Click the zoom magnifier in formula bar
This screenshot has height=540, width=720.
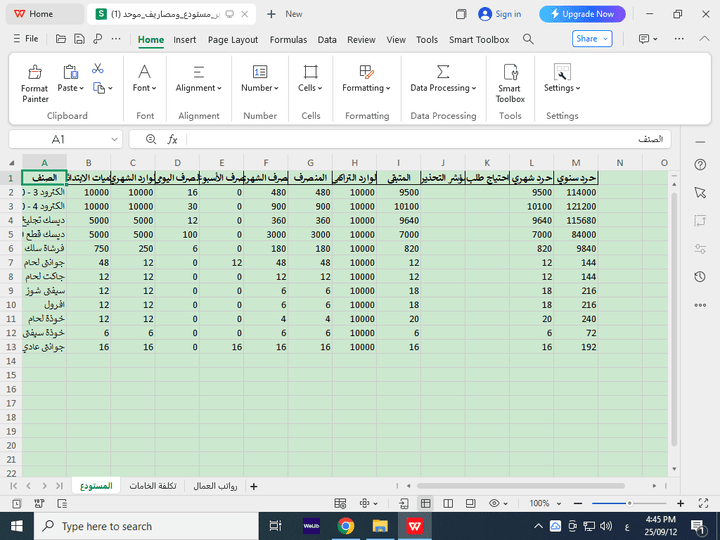(151, 140)
